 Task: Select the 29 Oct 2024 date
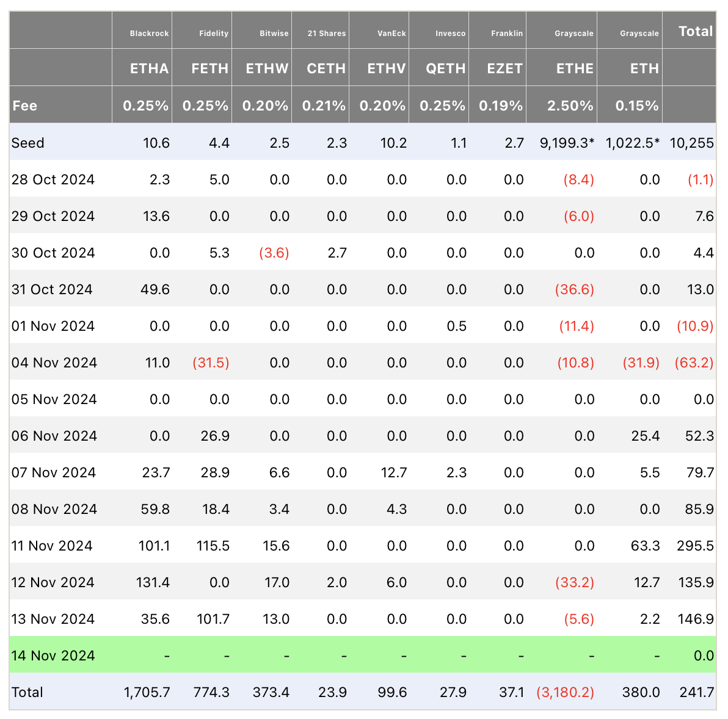click(53, 216)
